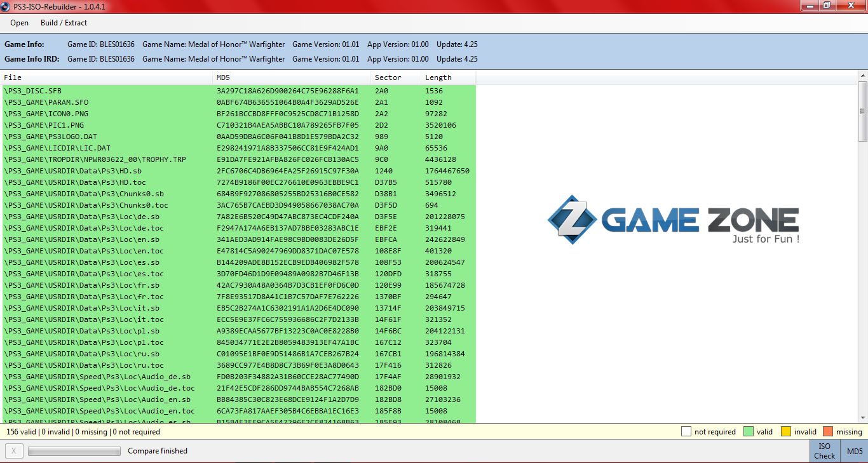868x463 pixels.
Task: Click the MD5 button in bottom corner
Action: click(854, 451)
